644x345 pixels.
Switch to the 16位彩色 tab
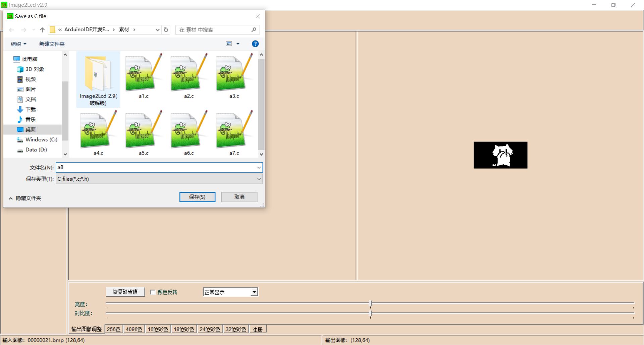point(158,329)
